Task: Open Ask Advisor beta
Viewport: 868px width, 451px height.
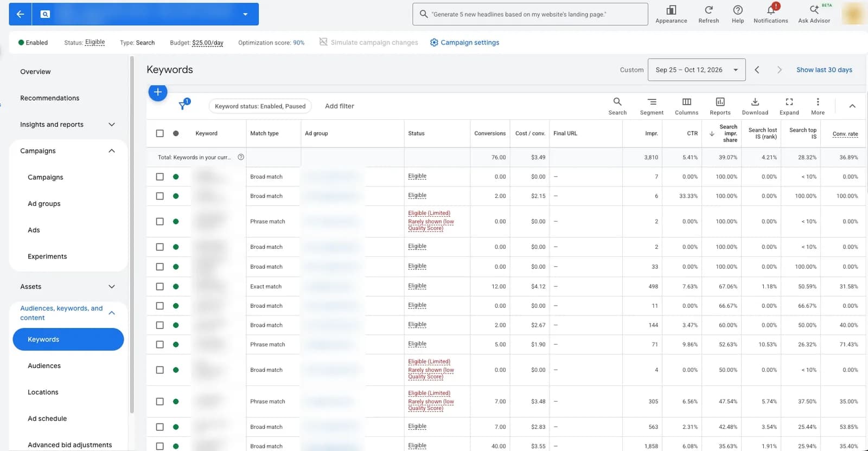Action: coord(814,14)
